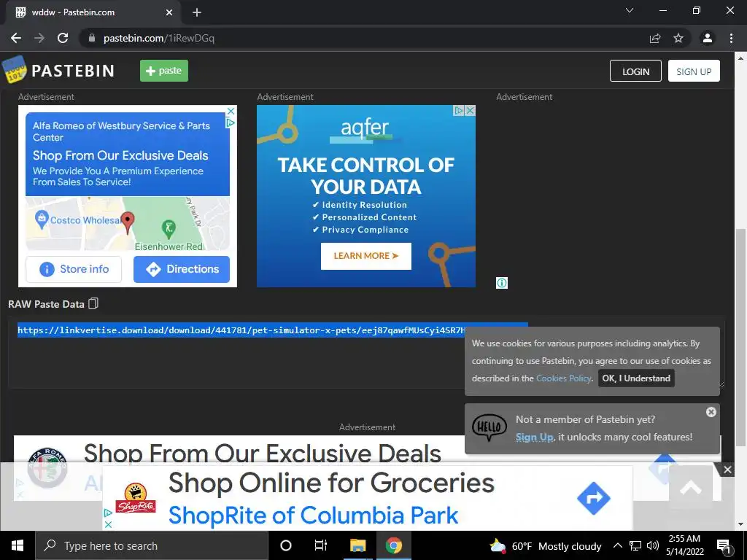The width and height of the screenshot is (747, 560).
Task: Click the Pastebin logo icon
Action: tap(15, 69)
